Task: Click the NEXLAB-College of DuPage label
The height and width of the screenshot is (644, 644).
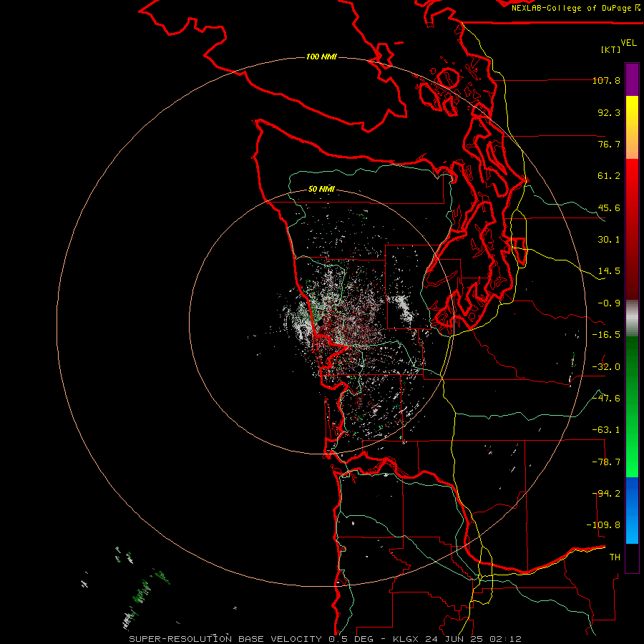Action: [x=572, y=8]
